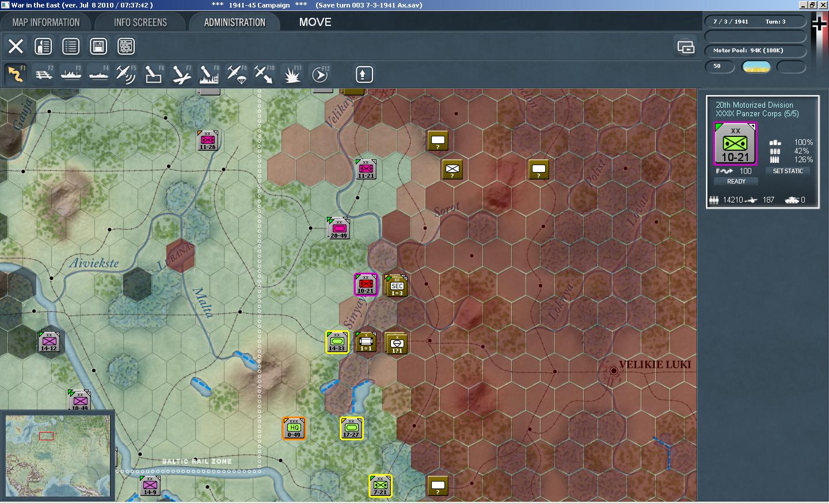
Task: Select the HQ 0-49 counter on map
Action: [294, 428]
